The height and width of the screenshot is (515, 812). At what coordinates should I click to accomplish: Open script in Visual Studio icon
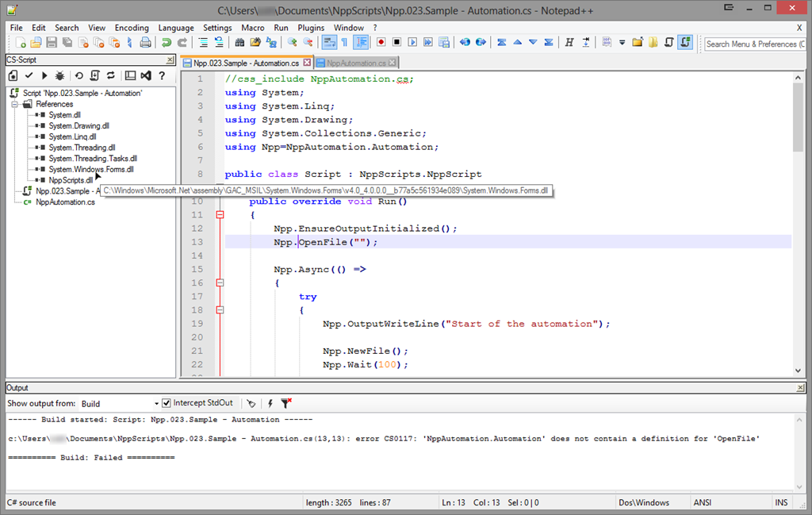146,75
